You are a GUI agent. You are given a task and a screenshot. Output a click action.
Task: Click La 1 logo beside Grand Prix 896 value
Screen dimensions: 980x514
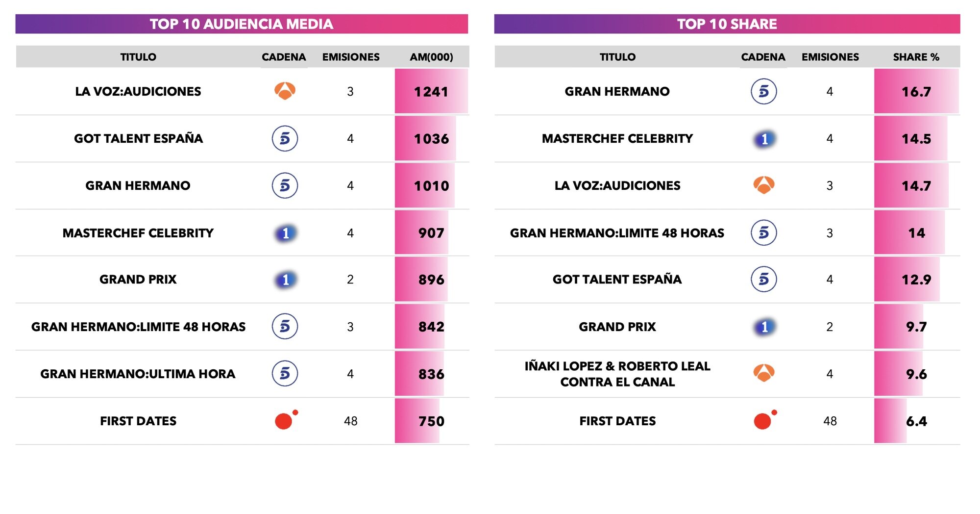[286, 280]
